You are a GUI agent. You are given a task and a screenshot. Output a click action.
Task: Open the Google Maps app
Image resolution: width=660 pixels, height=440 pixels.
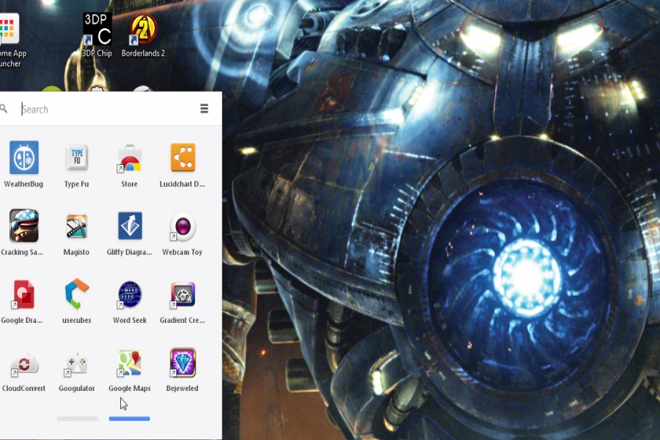coord(129,363)
